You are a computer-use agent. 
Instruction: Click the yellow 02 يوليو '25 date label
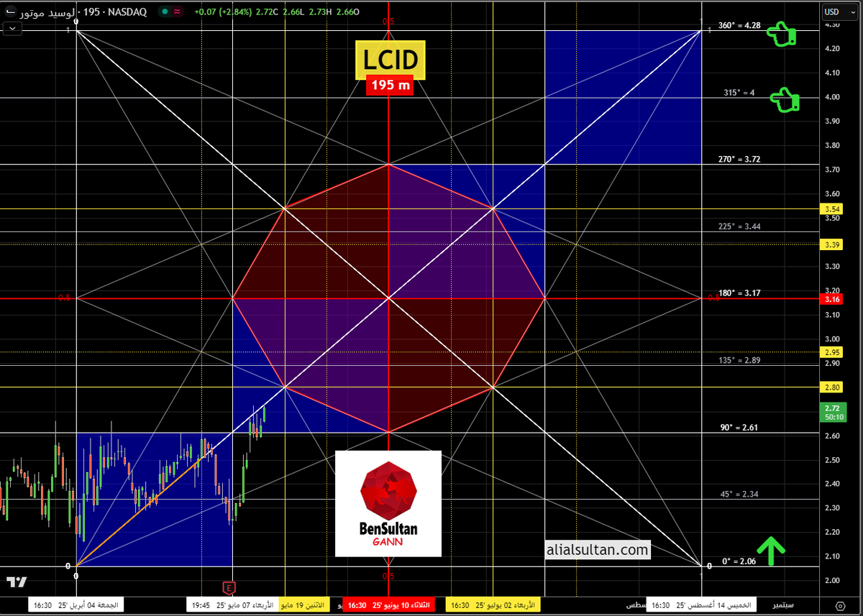pos(493,605)
